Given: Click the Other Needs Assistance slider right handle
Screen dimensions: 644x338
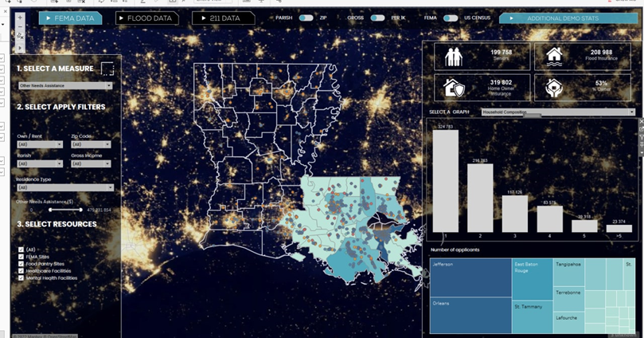Looking at the screenshot, I should pyautogui.click(x=80, y=210).
